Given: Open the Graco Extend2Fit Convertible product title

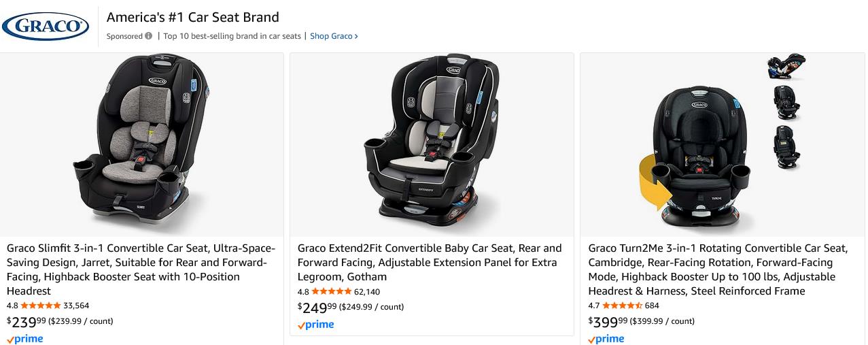Looking at the screenshot, I should click(430, 262).
